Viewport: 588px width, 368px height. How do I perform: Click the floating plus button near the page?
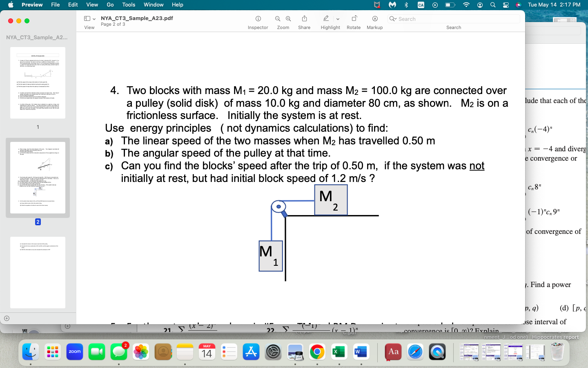pyautogui.click(x=67, y=326)
